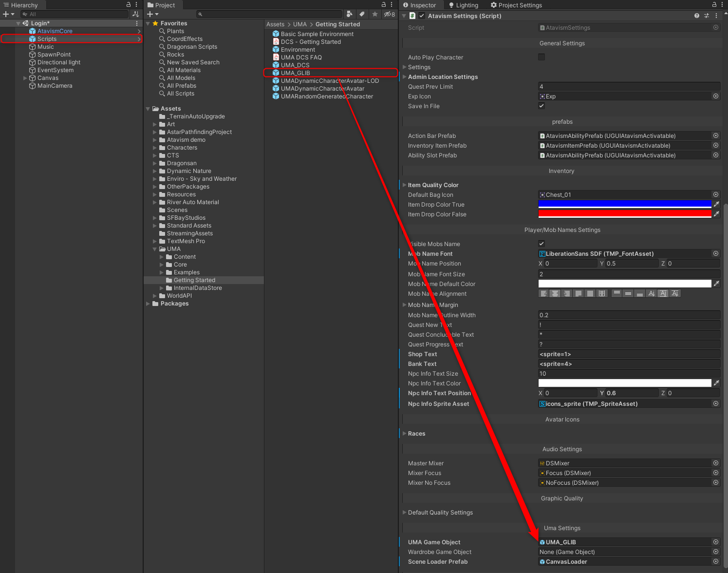Expand Default Quality Settings foldout
Screen dimensions: 728x573
tap(404, 512)
